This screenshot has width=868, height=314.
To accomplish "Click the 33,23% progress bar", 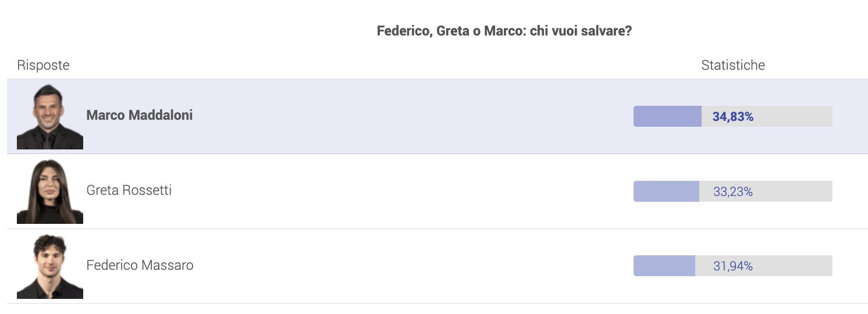I will coord(733,191).
